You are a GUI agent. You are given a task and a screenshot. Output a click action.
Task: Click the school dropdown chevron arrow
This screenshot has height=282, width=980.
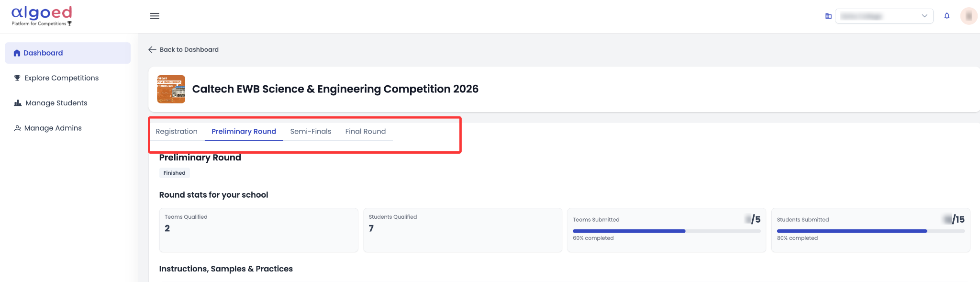924,16
